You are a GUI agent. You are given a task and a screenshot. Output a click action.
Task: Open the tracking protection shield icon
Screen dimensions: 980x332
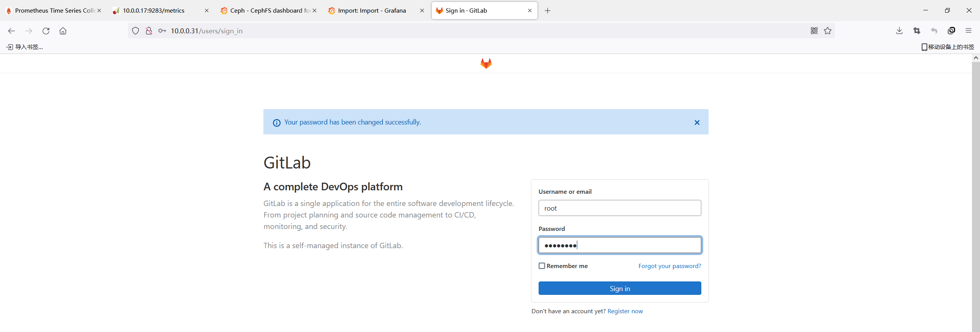click(x=136, y=31)
